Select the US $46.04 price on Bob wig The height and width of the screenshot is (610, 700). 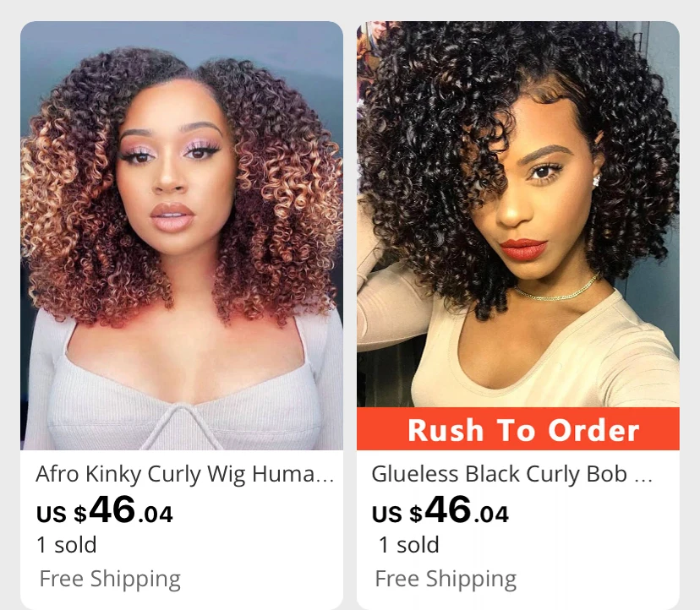tap(440, 509)
